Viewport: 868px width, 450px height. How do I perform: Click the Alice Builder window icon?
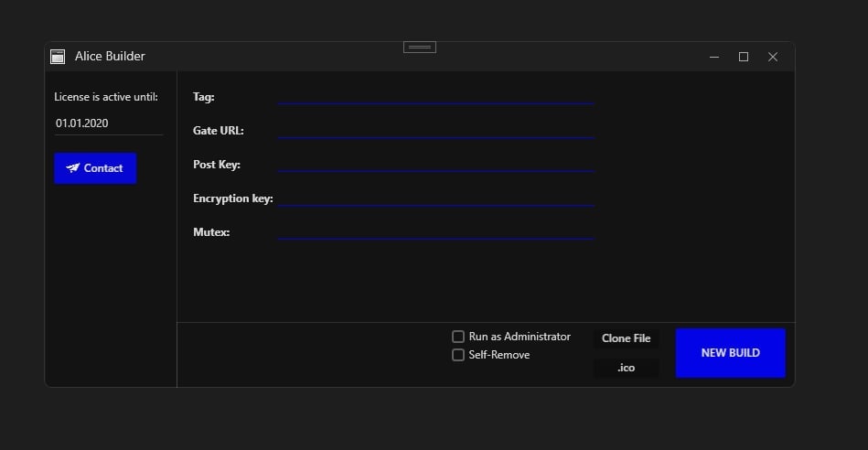58,57
